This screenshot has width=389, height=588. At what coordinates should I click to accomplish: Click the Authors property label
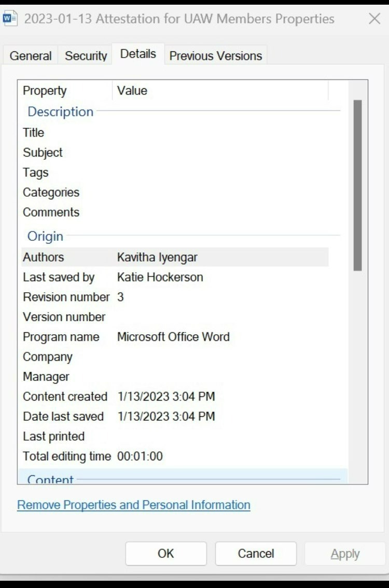pos(44,257)
